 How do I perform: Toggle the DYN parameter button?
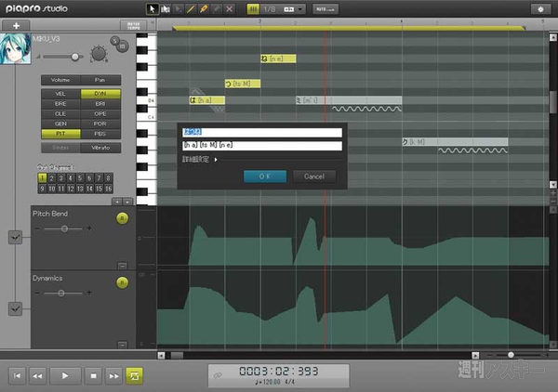100,94
